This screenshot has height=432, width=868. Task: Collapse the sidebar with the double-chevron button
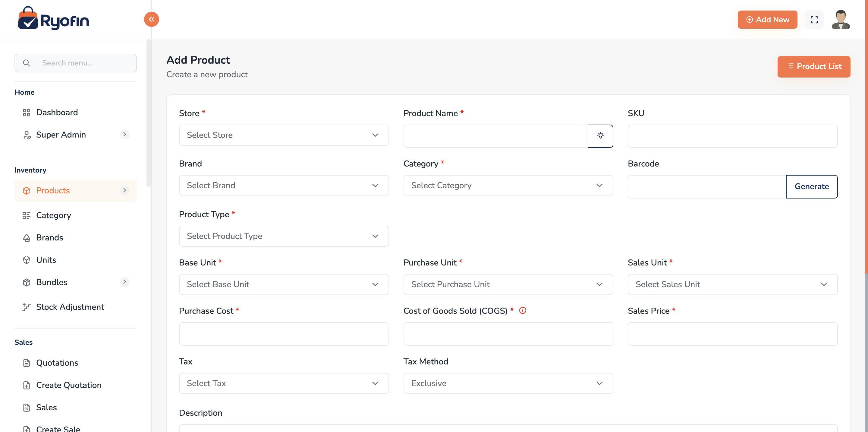[x=152, y=20]
